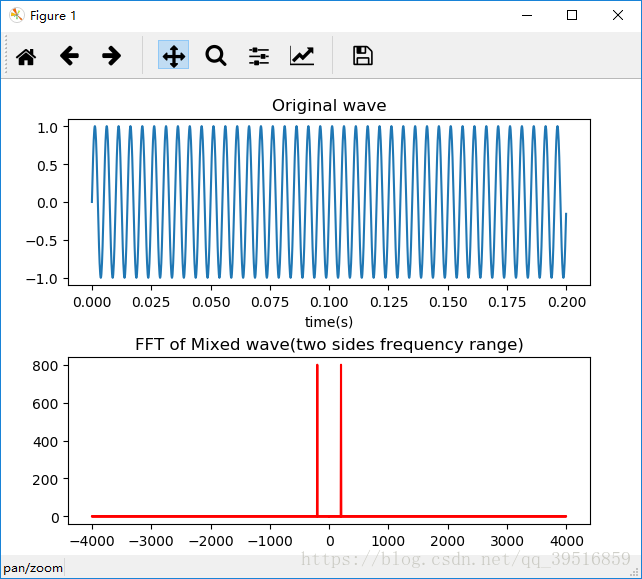Image resolution: width=642 pixels, height=579 pixels.
Task: Click the 'Figure 1' window title text
Action: 53,16
